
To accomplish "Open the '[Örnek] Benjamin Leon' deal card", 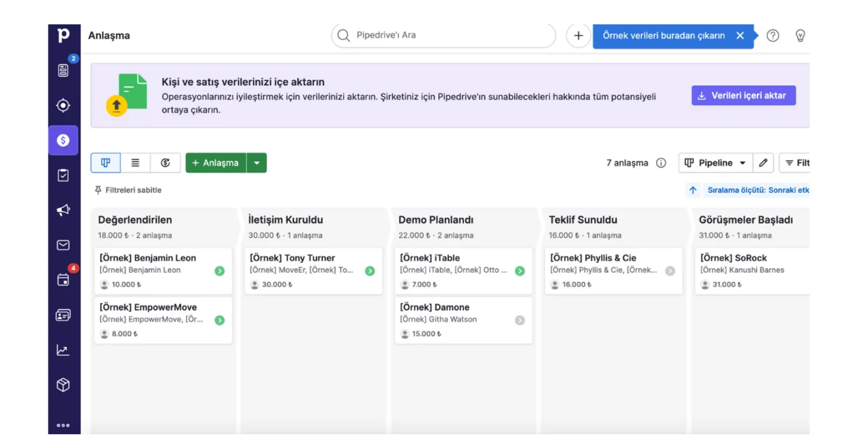I will point(163,271).
